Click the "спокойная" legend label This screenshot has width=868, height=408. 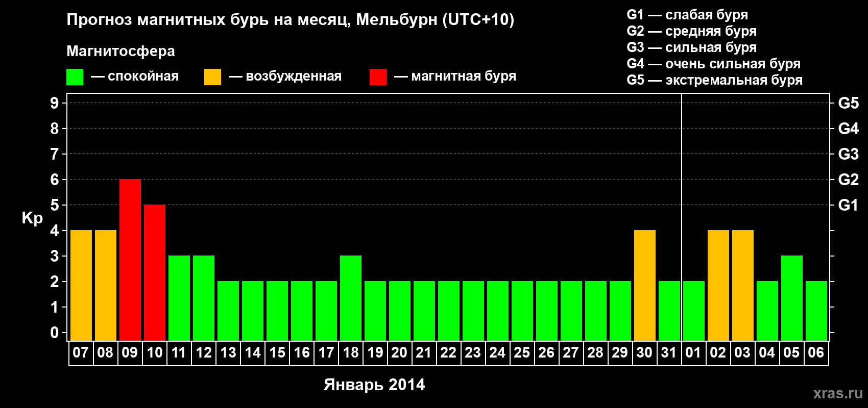pos(143,76)
